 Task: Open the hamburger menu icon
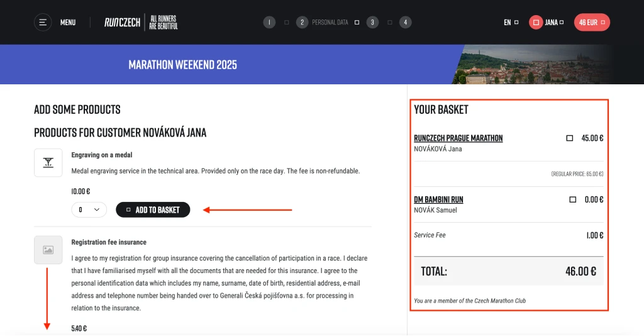click(x=43, y=22)
